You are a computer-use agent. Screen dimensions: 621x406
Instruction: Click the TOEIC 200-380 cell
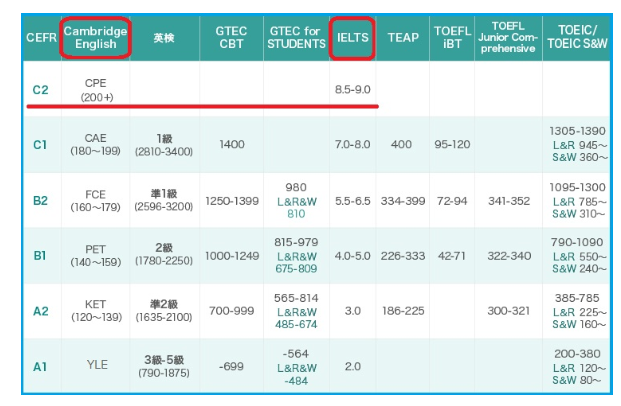578,367
